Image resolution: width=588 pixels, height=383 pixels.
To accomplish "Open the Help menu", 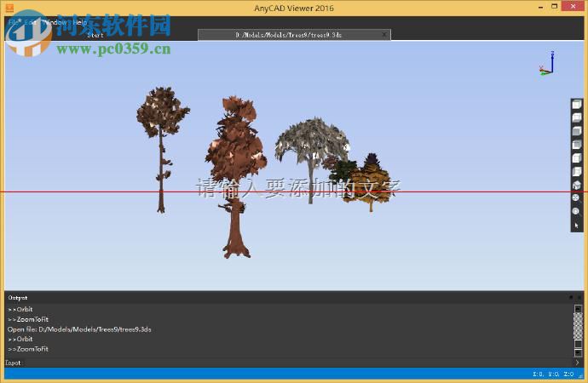I will 80,22.
